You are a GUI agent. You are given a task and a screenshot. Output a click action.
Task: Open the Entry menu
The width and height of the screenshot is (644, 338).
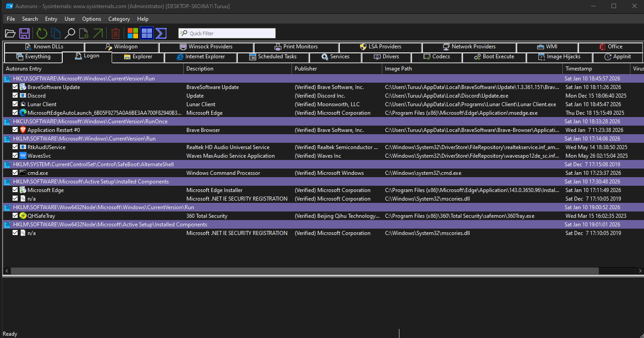coord(51,19)
